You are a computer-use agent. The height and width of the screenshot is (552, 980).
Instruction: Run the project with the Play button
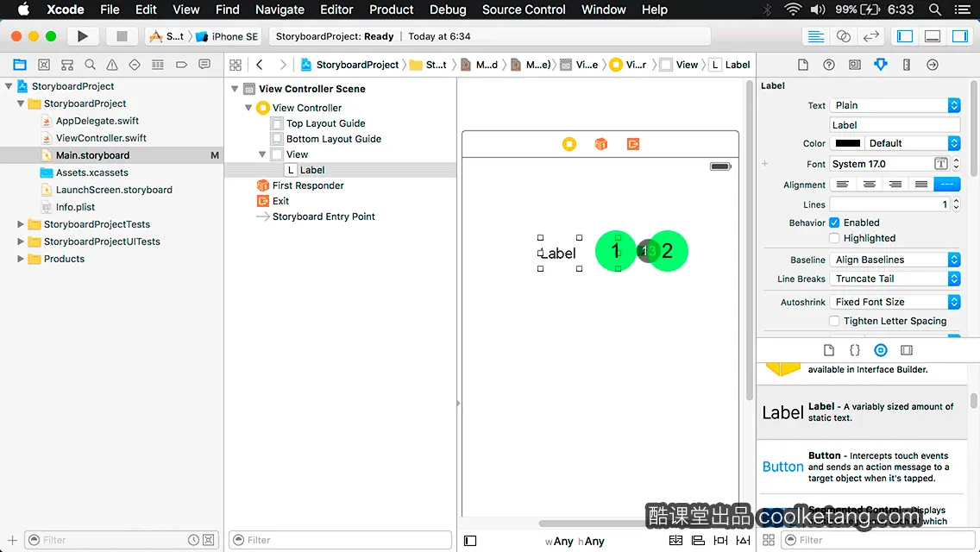(x=83, y=36)
